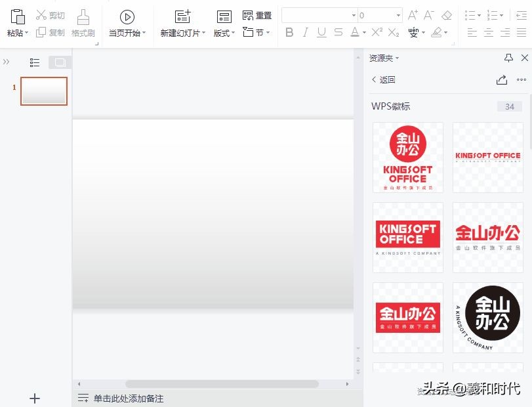Click the next slide double-arrow button

tap(358, 372)
